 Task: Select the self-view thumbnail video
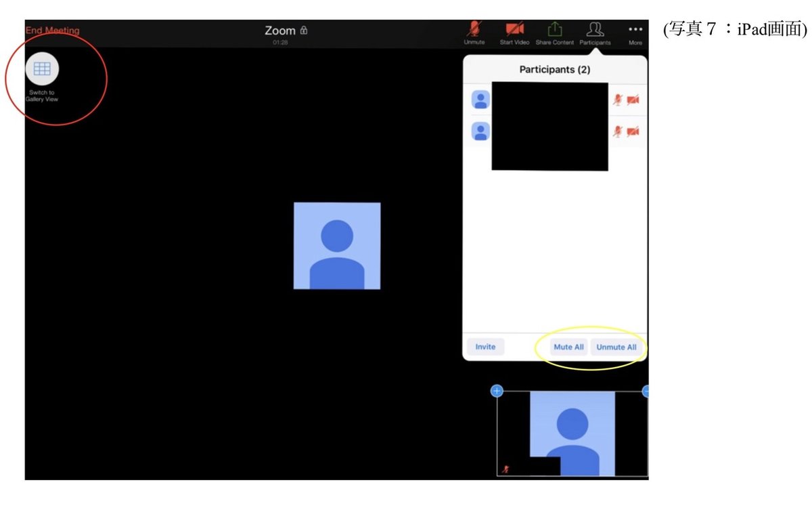click(572, 433)
